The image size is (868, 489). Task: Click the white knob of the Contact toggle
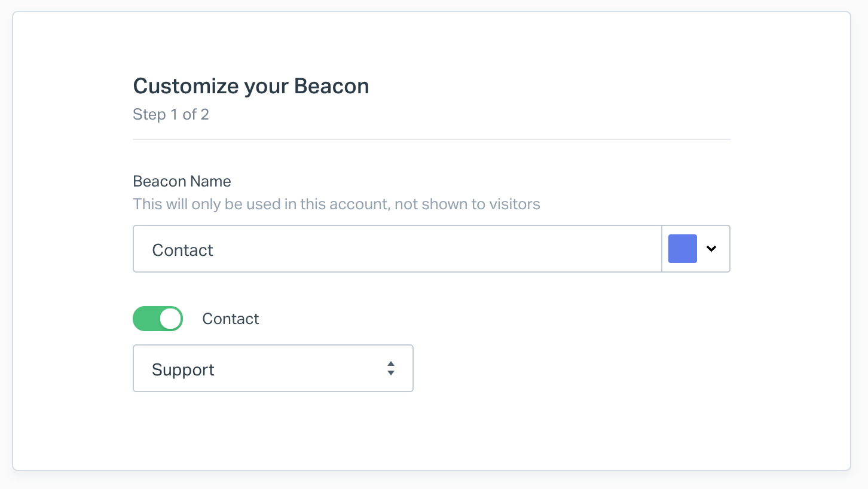(x=170, y=319)
